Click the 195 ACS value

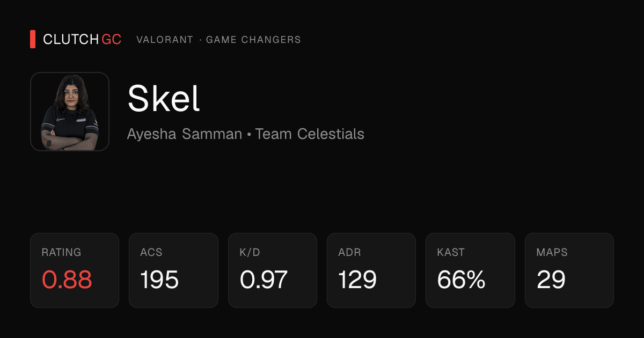(x=159, y=280)
